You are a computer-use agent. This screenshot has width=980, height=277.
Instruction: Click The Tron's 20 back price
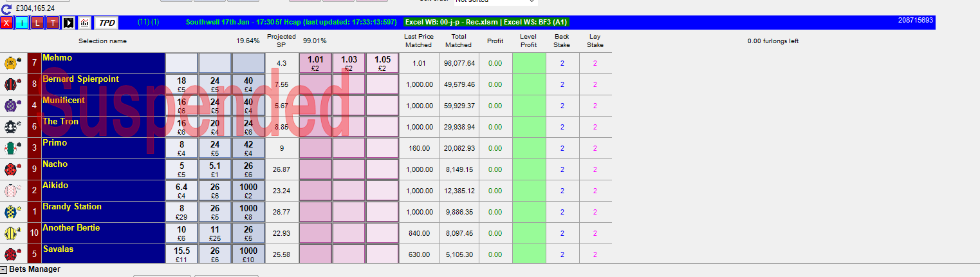pyautogui.click(x=215, y=127)
